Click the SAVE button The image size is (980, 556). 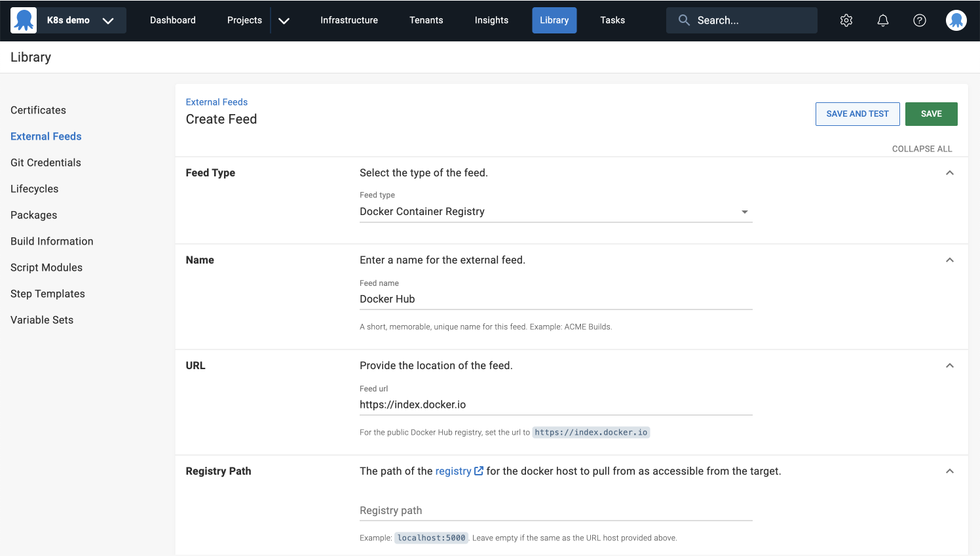(x=931, y=113)
